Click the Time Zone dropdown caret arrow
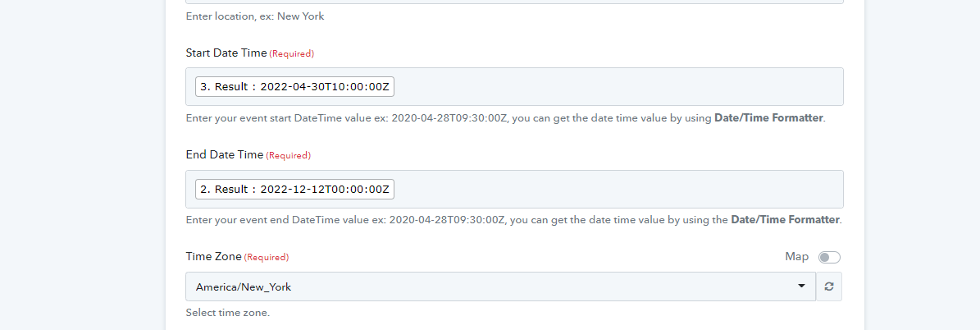The width and height of the screenshot is (980, 330). (x=801, y=286)
